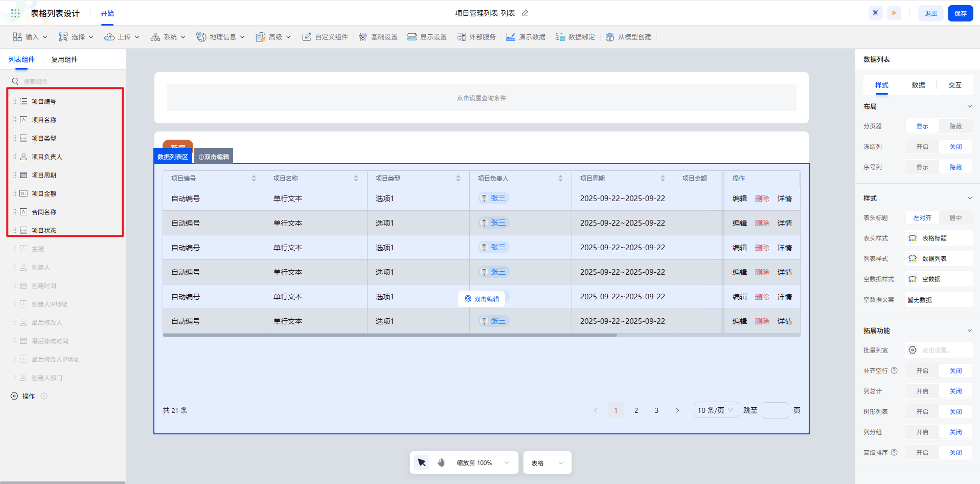Viewport: 980px width, 484px height.
Task: Switch to the 数据 tab
Action: (x=918, y=85)
